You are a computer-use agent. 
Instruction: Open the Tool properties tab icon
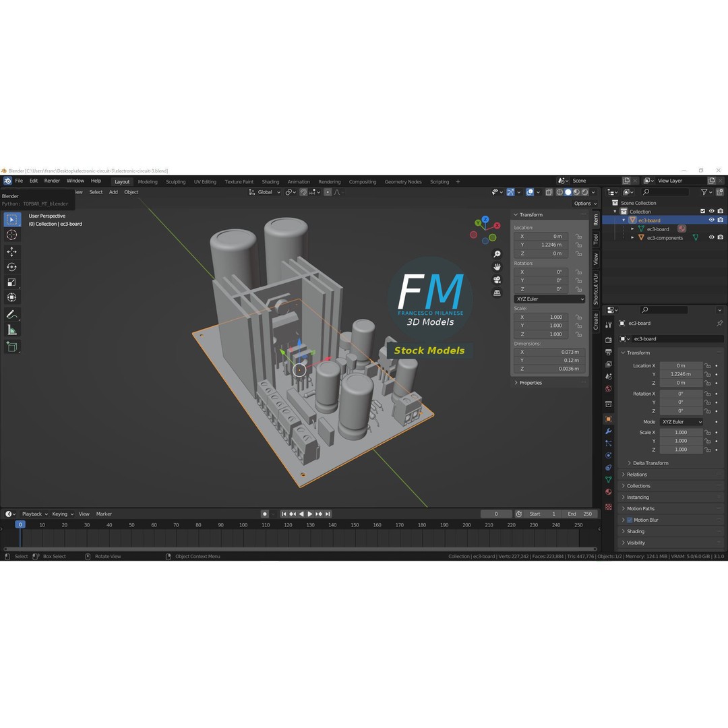tap(608, 325)
